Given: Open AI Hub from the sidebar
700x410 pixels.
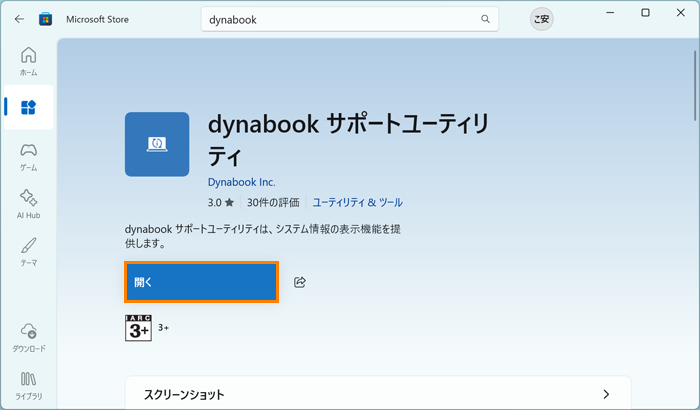Looking at the screenshot, I should pyautogui.click(x=28, y=203).
